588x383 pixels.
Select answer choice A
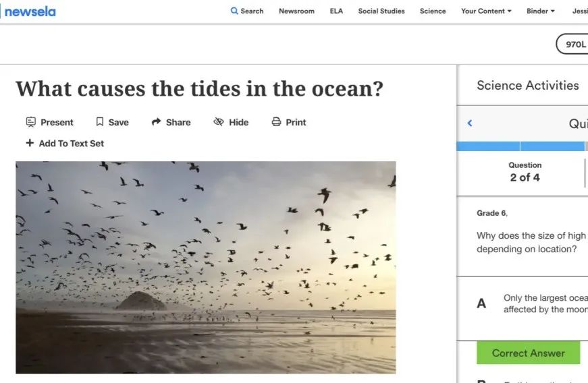[x=481, y=303]
